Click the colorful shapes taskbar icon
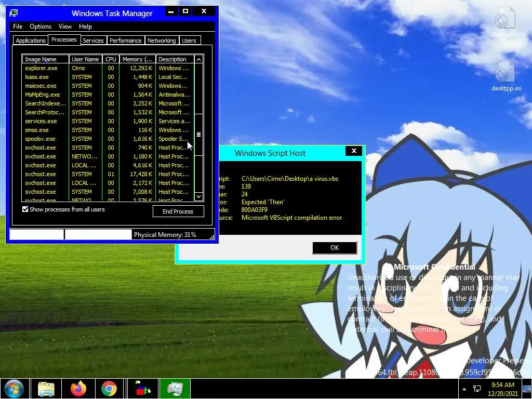 pos(143,389)
